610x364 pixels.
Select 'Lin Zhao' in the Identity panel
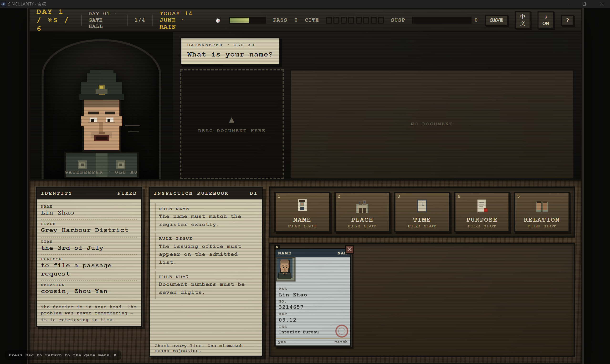click(57, 213)
